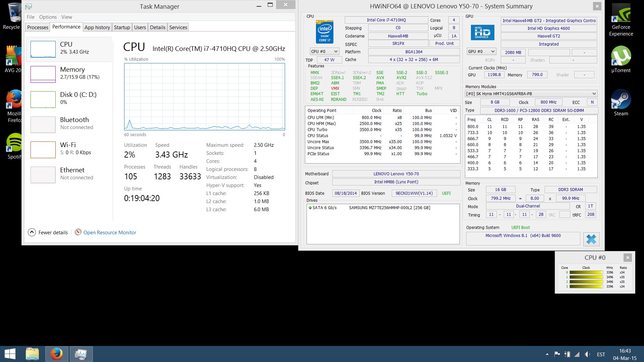Screen dimensions: 644x362
Task: Click the Resource Monitor icon
Action: (x=78, y=232)
